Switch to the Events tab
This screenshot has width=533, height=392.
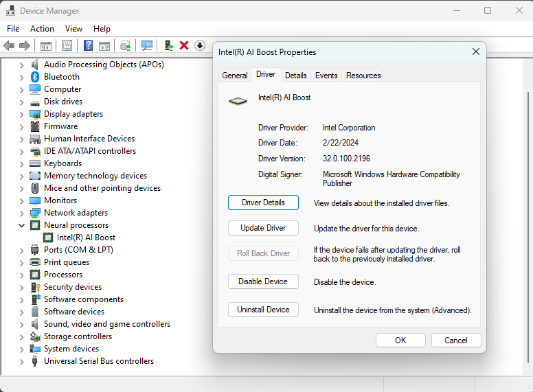click(x=326, y=76)
